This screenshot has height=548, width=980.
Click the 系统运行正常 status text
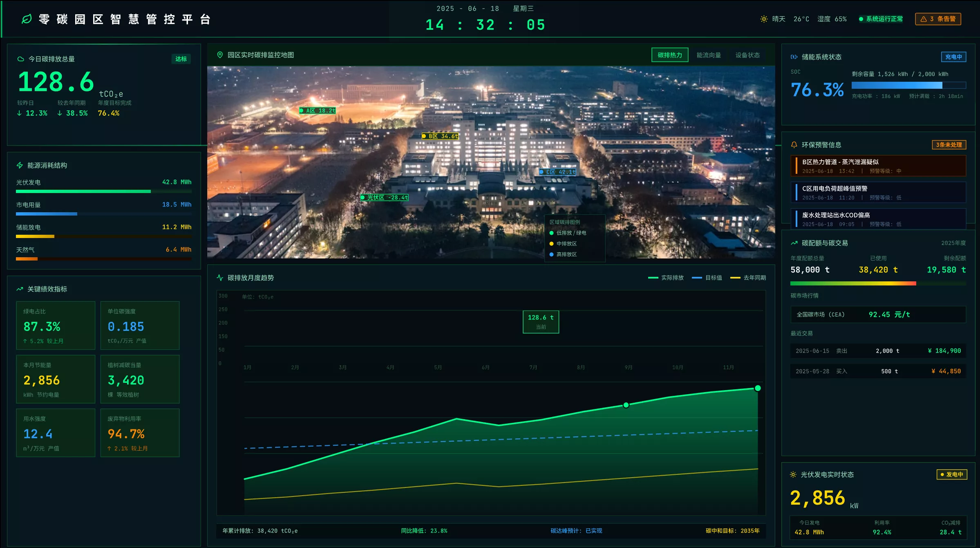click(884, 19)
